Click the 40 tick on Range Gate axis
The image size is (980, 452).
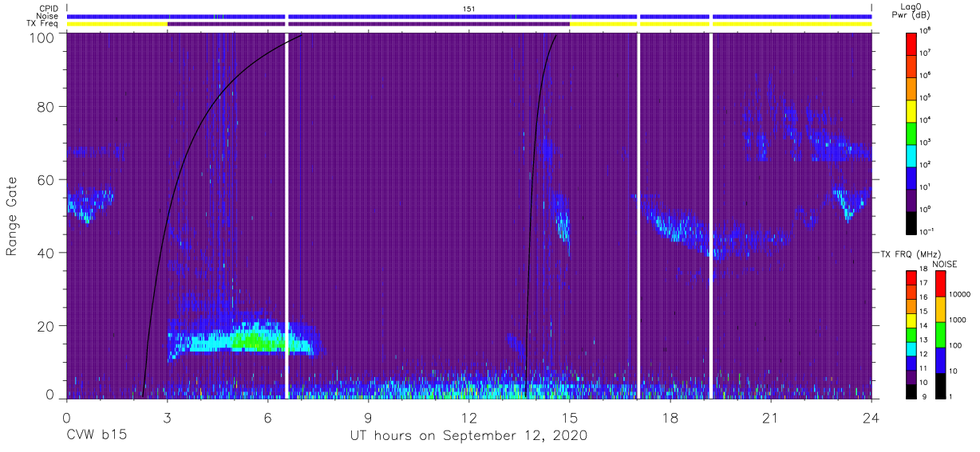[x=45, y=253]
